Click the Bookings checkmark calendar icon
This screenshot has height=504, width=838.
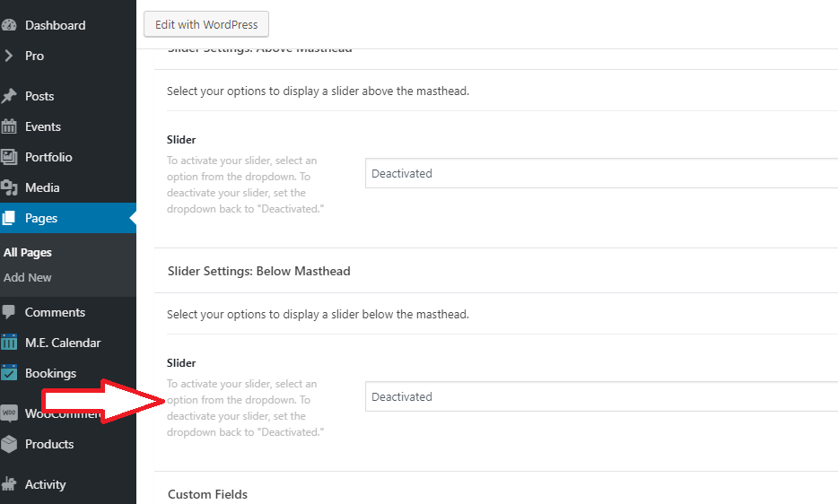(9, 373)
